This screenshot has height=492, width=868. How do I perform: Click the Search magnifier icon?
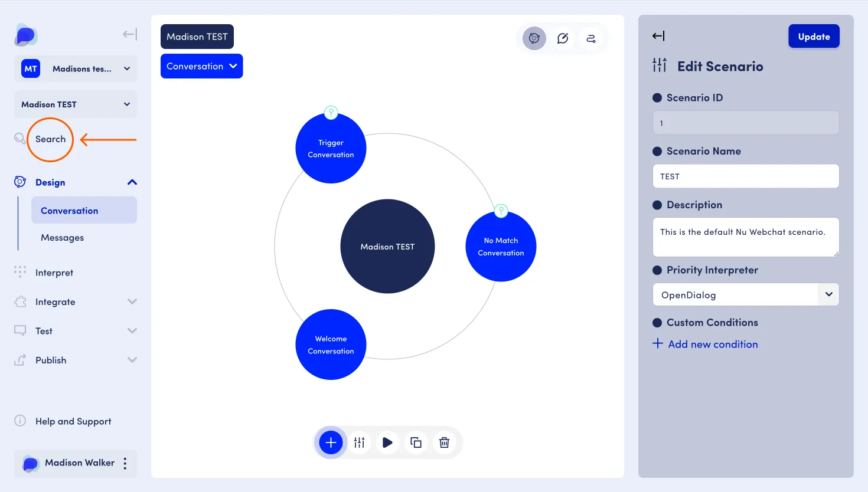click(x=20, y=139)
